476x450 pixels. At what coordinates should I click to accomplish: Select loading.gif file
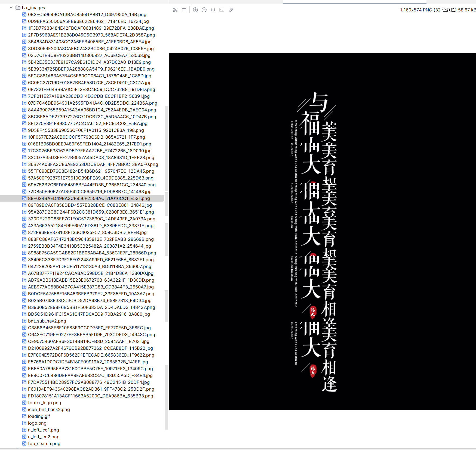point(39,416)
